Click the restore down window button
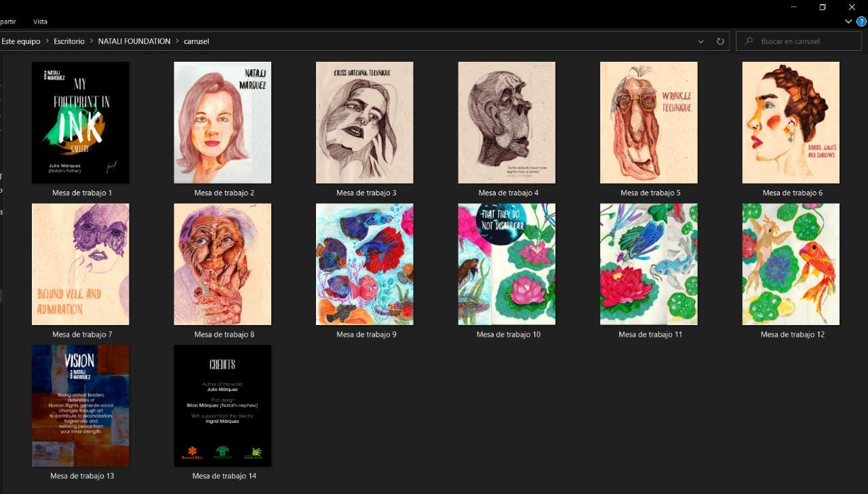Image resolution: width=868 pixels, height=494 pixels. click(823, 7)
